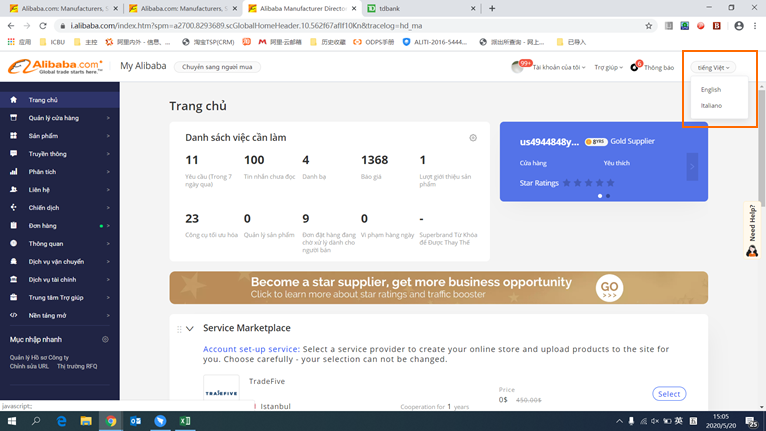Click the Liên hệ contacts icon
766x431 pixels.
[x=14, y=190]
